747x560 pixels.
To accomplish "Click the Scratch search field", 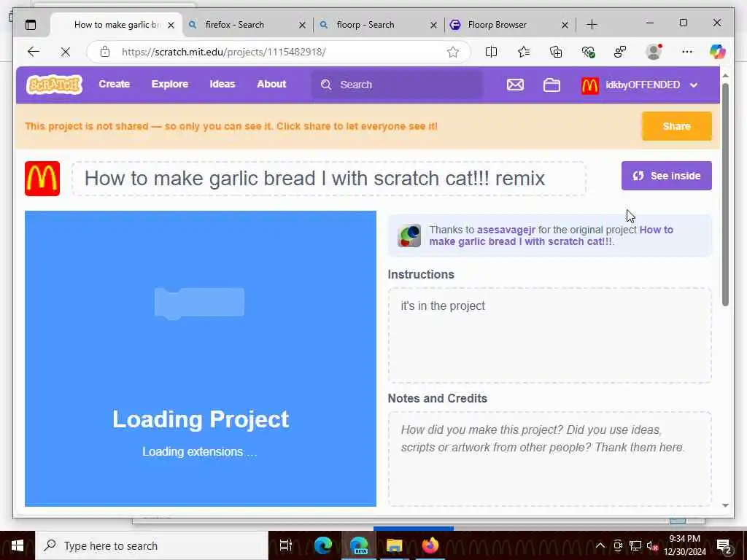I will coord(398,85).
